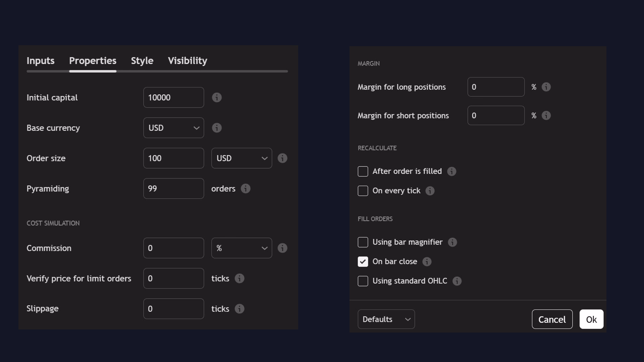
Task: Go to the Visibility tab
Action: coord(188,61)
